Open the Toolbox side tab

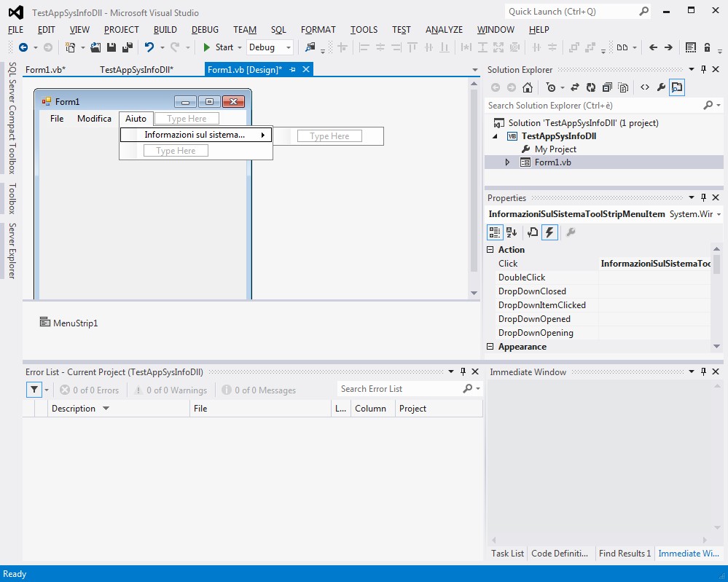point(12,199)
